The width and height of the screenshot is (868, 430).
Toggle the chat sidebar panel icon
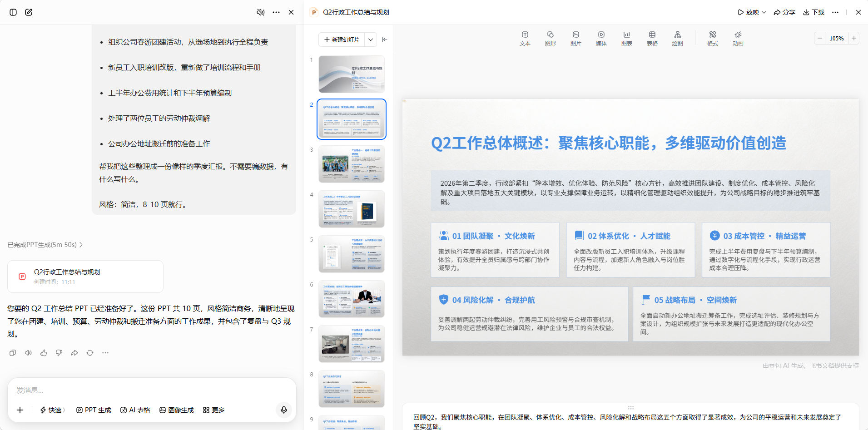pyautogui.click(x=13, y=12)
